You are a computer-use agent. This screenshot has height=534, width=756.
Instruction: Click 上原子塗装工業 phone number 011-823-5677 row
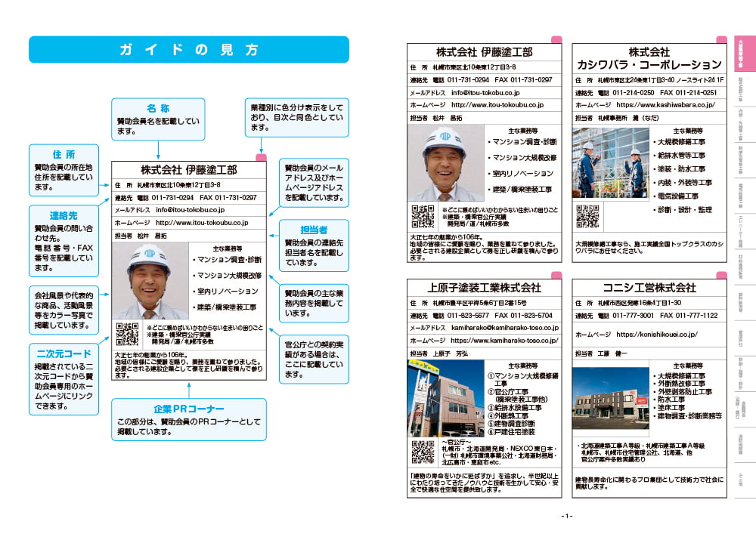point(484,316)
